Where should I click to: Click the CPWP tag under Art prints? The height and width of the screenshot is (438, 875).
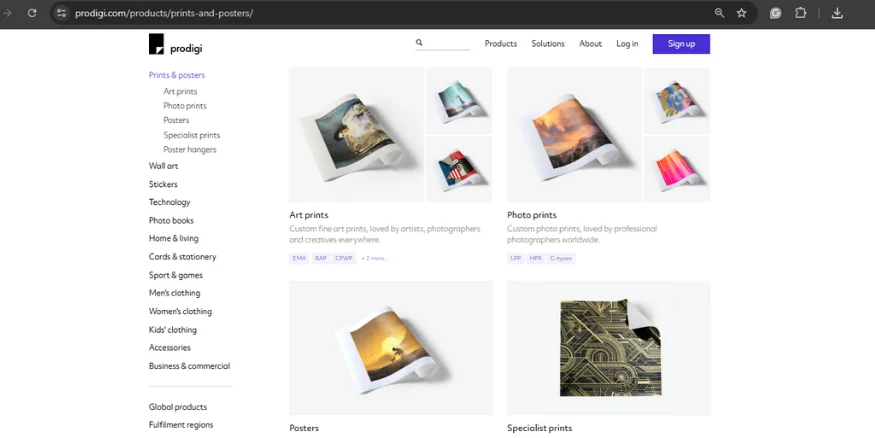pyautogui.click(x=344, y=258)
